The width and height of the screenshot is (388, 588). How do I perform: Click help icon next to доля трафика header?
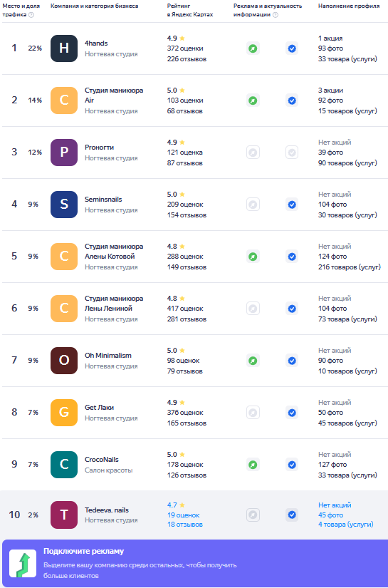click(31, 15)
